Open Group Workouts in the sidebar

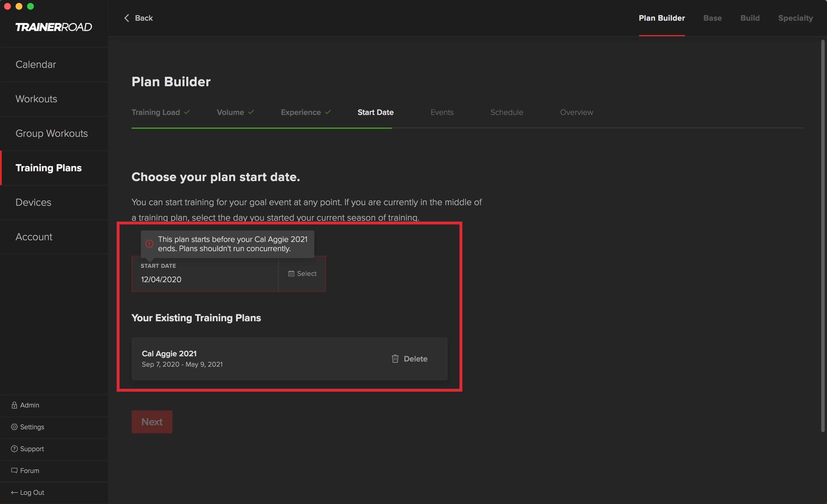pyautogui.click(x=52, y=134)
